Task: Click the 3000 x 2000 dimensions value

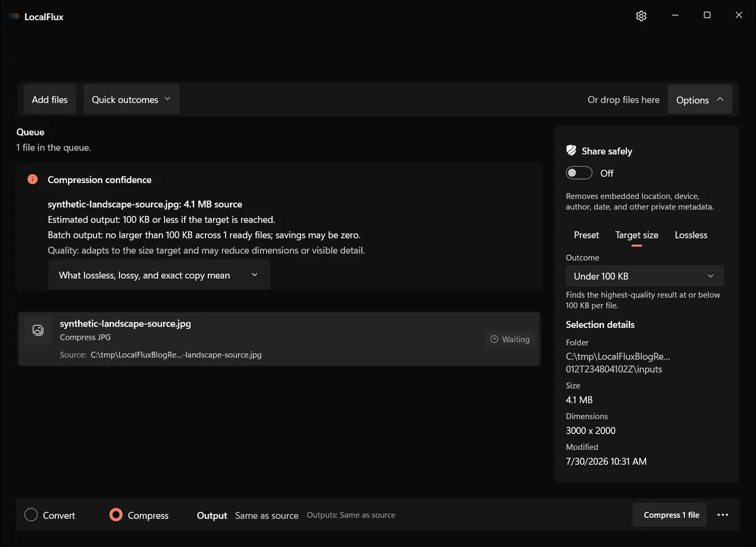Action: (x=591, y=431)
